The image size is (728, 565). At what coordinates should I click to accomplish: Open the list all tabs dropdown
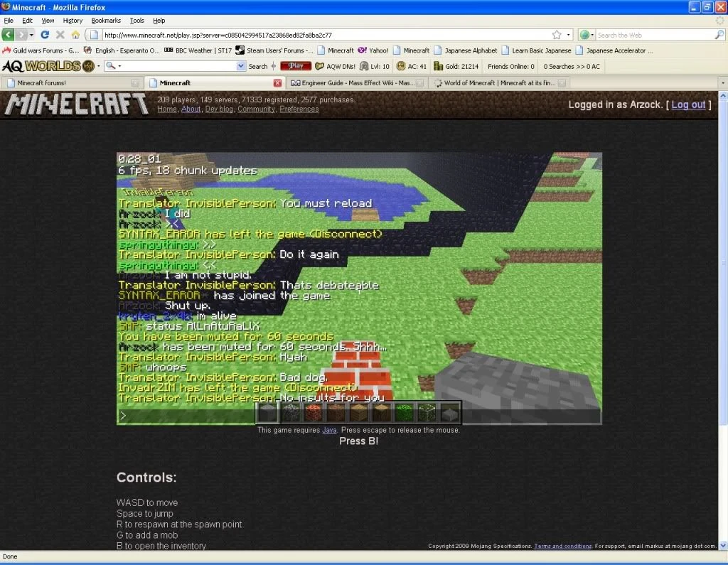pos(722,83)
